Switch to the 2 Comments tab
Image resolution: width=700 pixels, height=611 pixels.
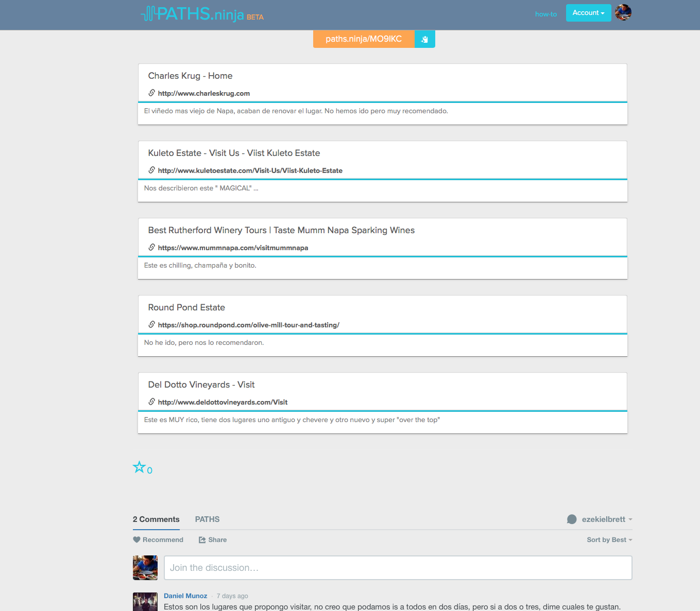pyautogui.click(x=156, y=519)
